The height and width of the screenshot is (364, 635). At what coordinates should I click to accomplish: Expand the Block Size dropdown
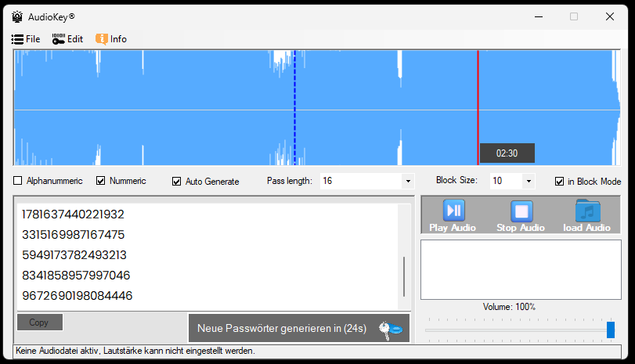529,181
